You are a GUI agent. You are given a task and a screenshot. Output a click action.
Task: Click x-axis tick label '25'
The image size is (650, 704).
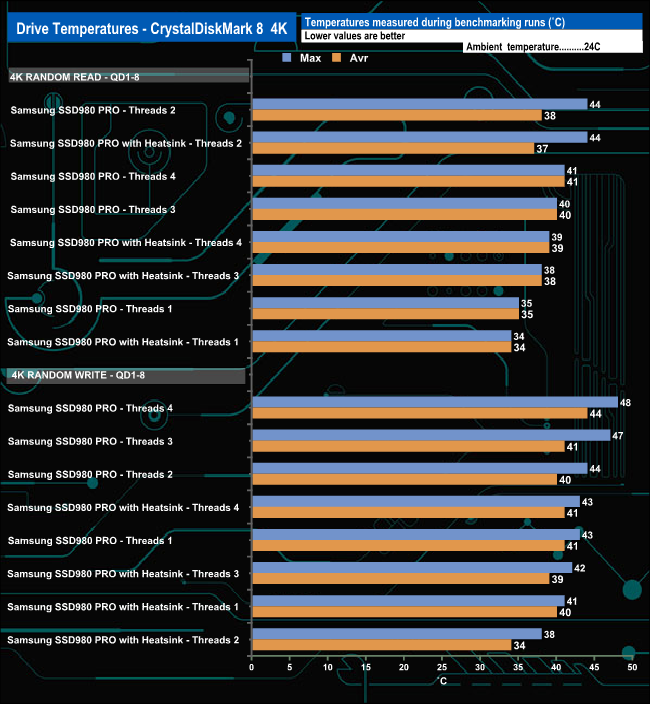point(442,667)
